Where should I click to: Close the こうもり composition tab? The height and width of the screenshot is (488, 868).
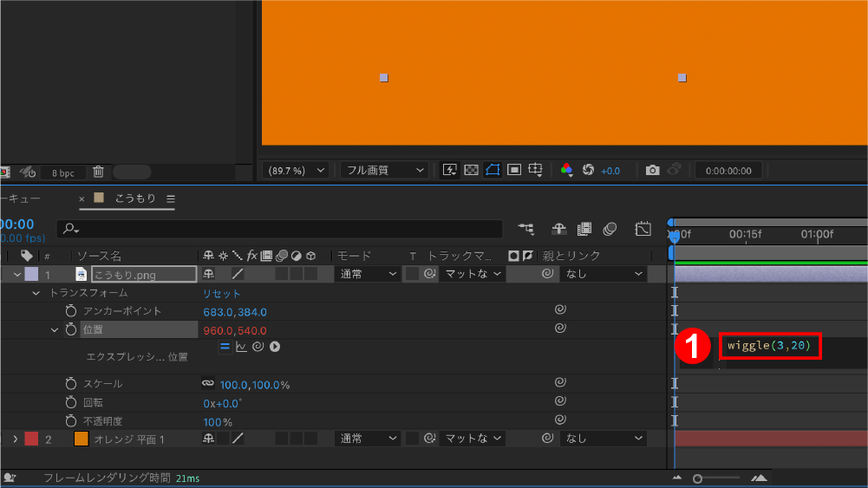(82, 198)
